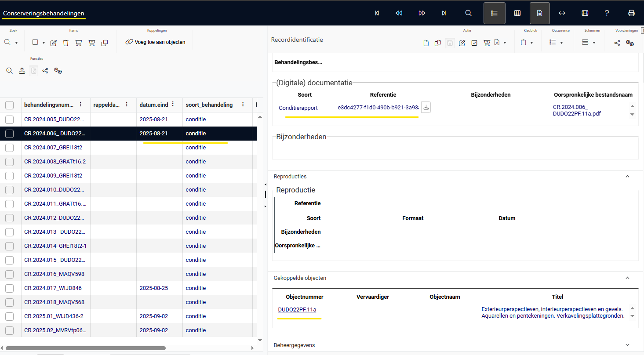
Task: Open linked object DUDO22PF.11a
Action: pyautogui.click(x=297, y=310)
